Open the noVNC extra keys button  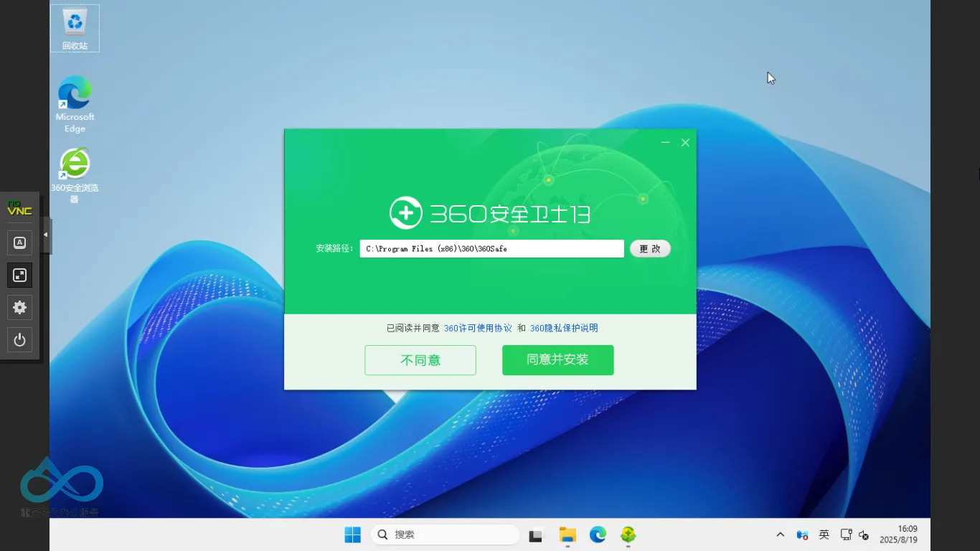coord(20,242)
